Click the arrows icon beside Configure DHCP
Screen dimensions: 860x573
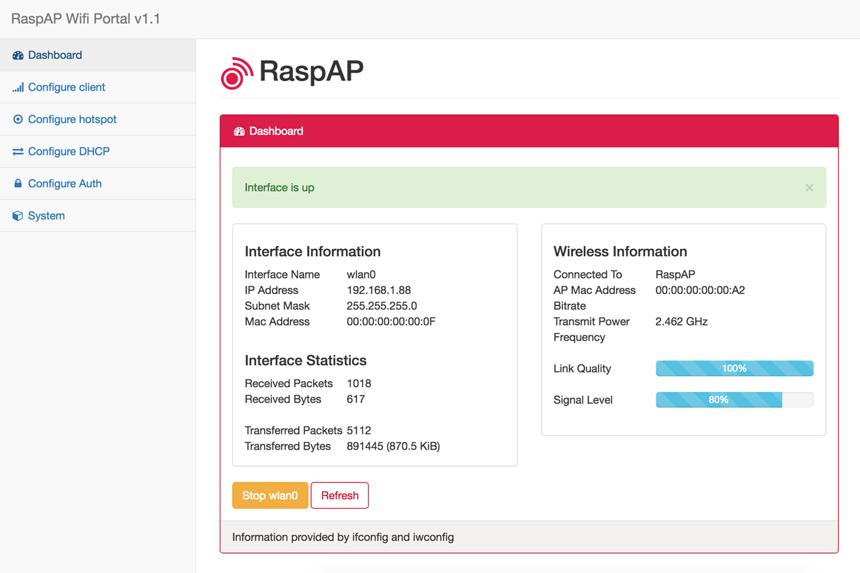pyautogui.click(x=18, y=151)
